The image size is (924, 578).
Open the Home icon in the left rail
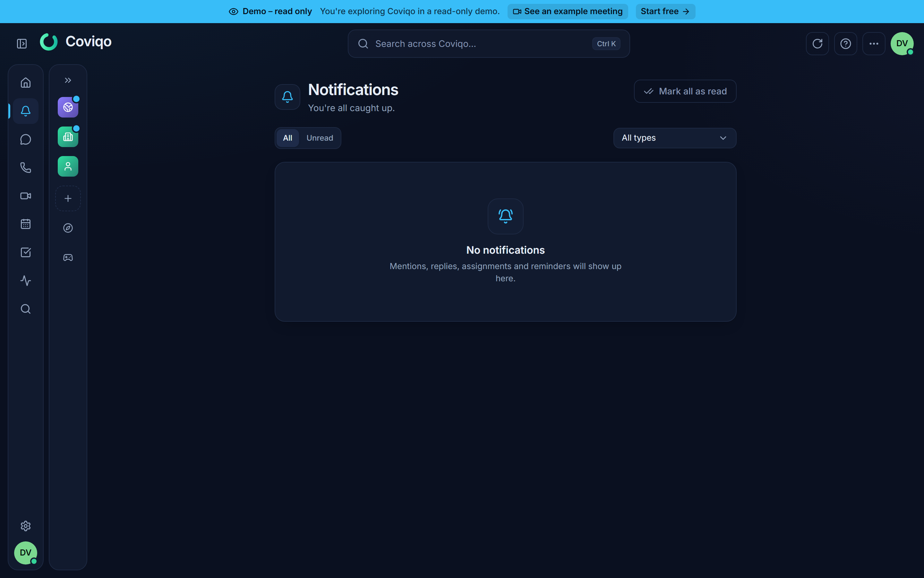[x=26, y=83]
